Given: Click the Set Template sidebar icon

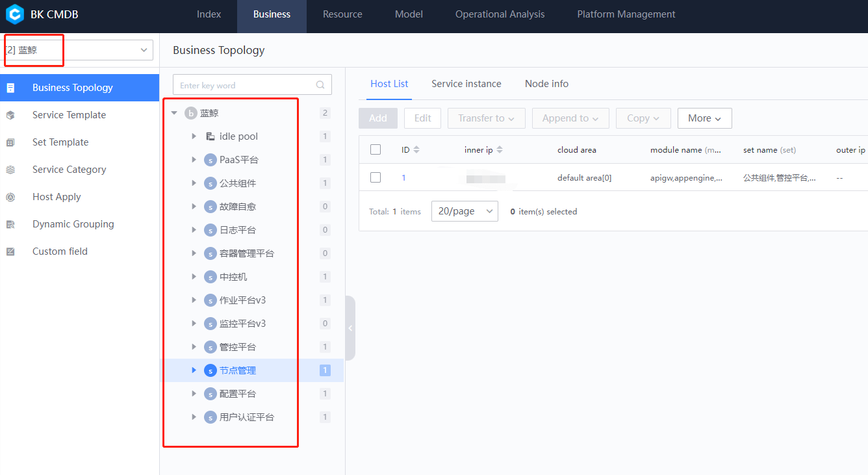Looking at the screenshot, I should point(10,142).
